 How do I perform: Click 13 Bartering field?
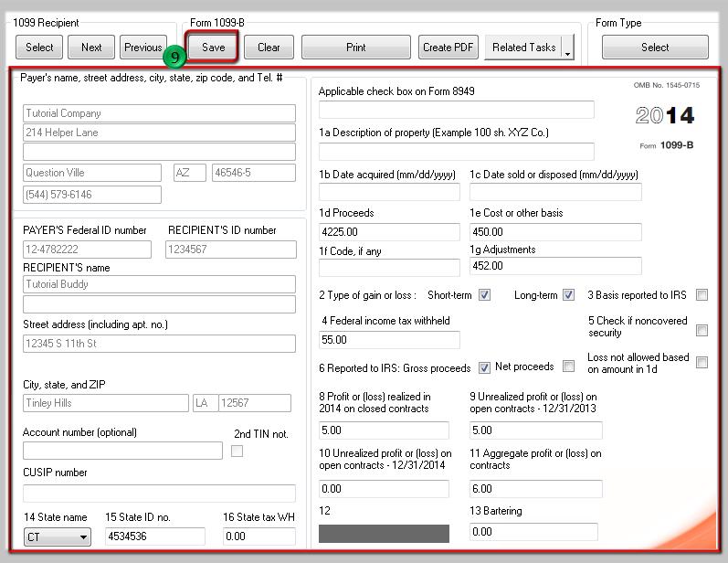click(x=533, y=531)
